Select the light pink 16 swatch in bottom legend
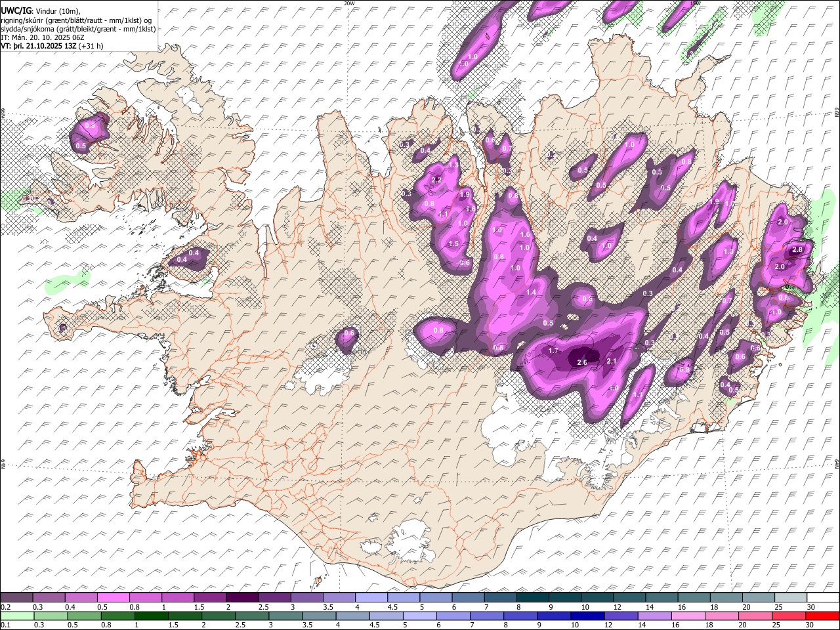Viewport: 840px width, 630px height. click(688, 616)
